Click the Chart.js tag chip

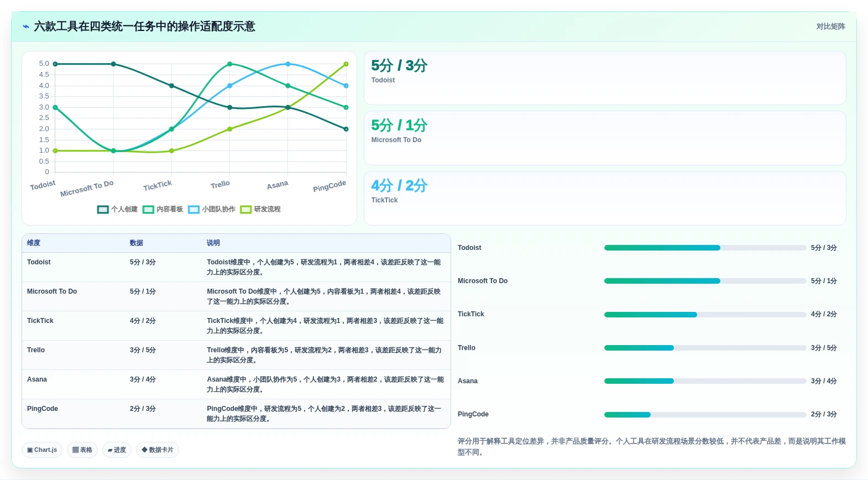pos(42,450)
